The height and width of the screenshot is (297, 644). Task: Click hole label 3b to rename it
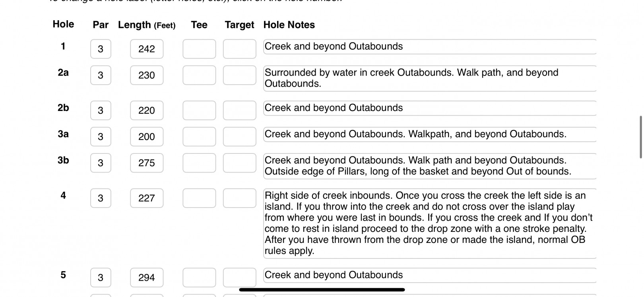click(63, 160)
